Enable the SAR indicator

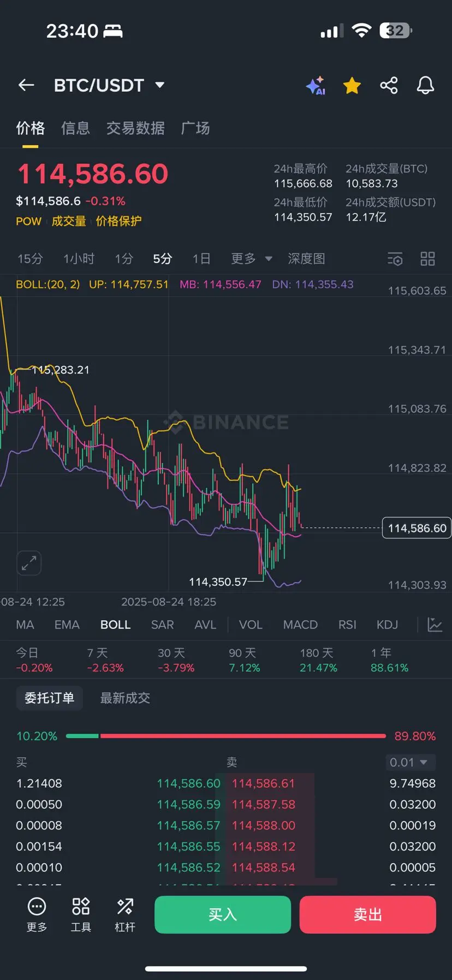click(163, 625)
